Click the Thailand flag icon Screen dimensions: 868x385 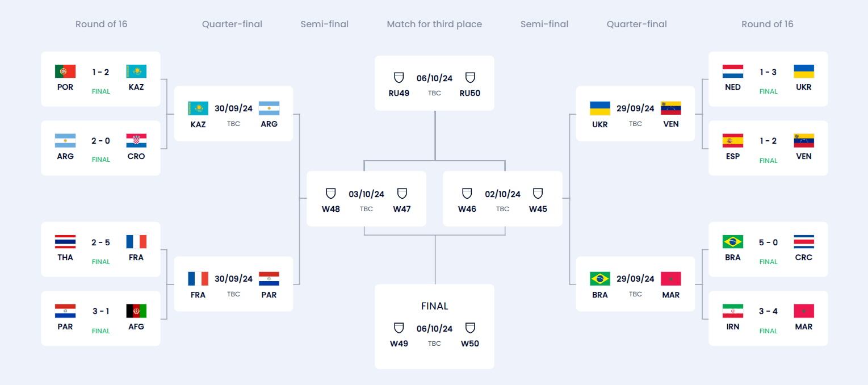tap(65, 242)
